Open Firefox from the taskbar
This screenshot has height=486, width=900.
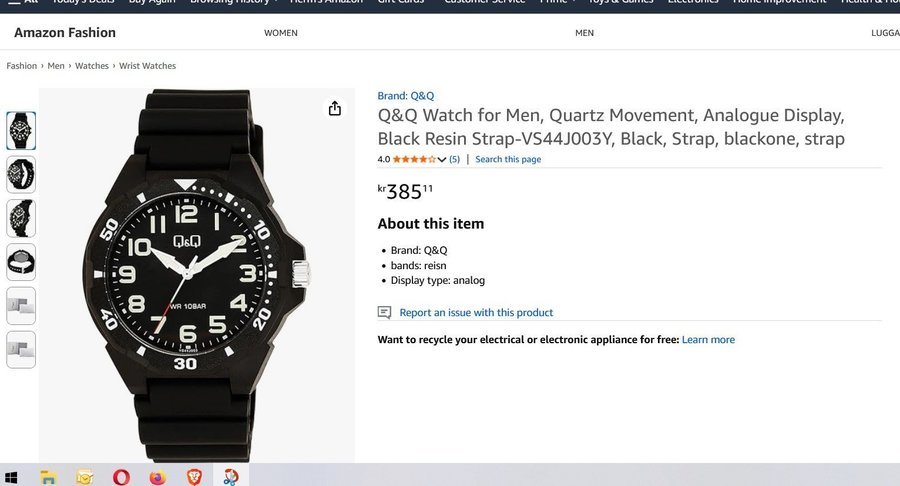[x=157, y=477]
